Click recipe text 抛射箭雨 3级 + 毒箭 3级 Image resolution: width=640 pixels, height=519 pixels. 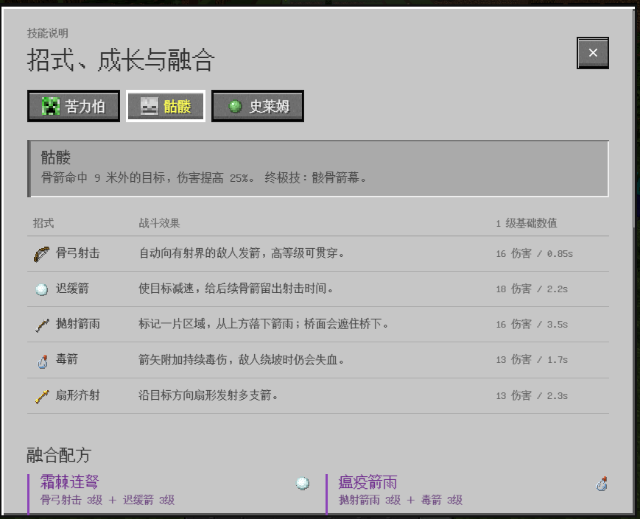click(x=401, y=500)
